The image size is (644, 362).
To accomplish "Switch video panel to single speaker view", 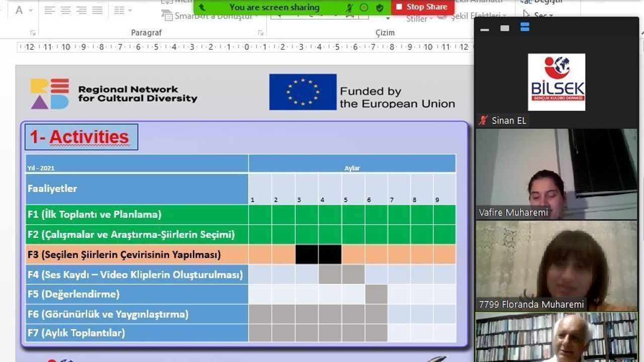I will 505,28.
